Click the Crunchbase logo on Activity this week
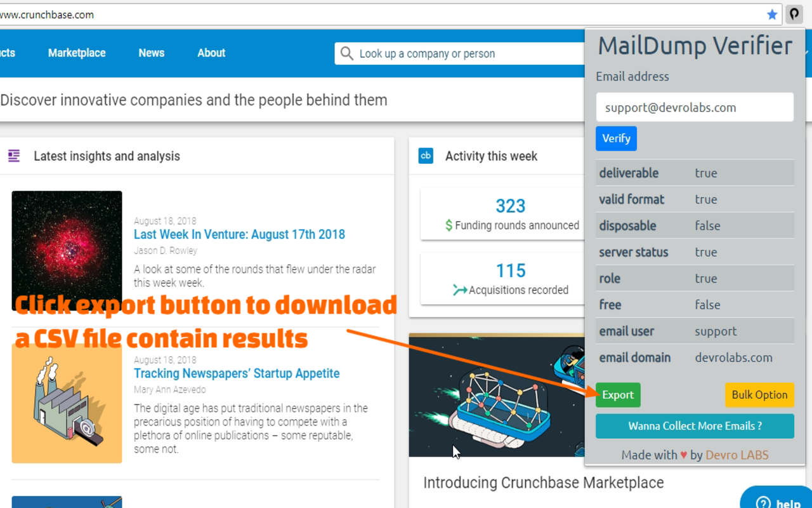Viewport: 812px width, 508px height. pyautogui.click(x=426, y=156)
